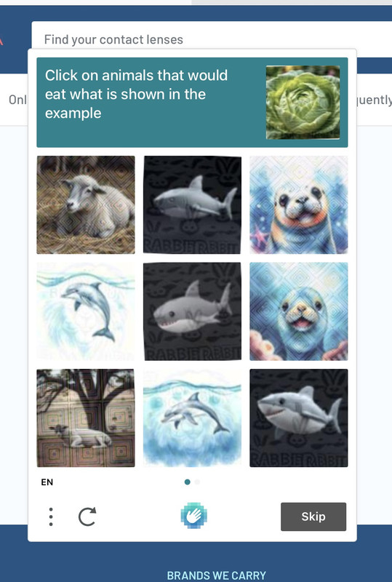Image resolution: width=392 pixels, height=582 pixels.
Task: Select the top-row plush shark tile
Action: [192, 205]
